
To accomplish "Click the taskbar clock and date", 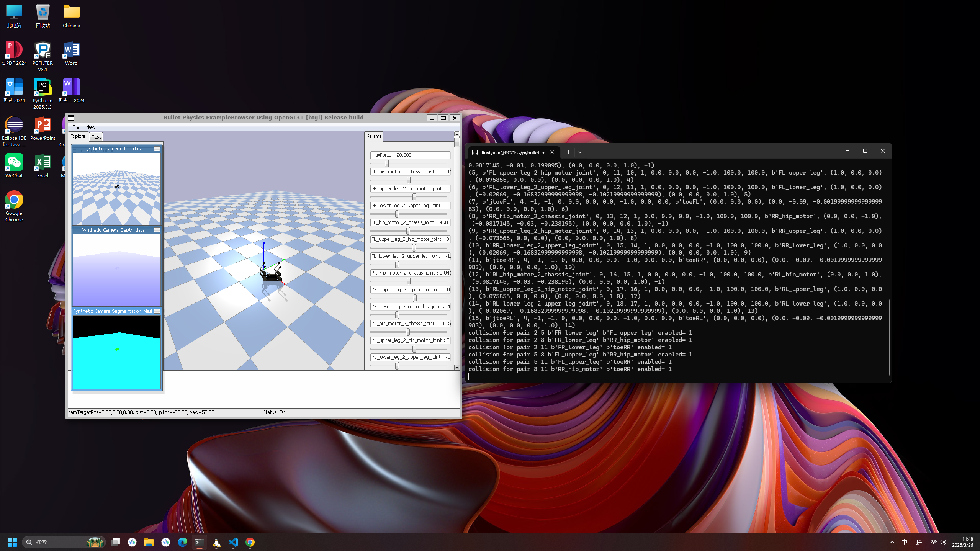I will (962, 542).
